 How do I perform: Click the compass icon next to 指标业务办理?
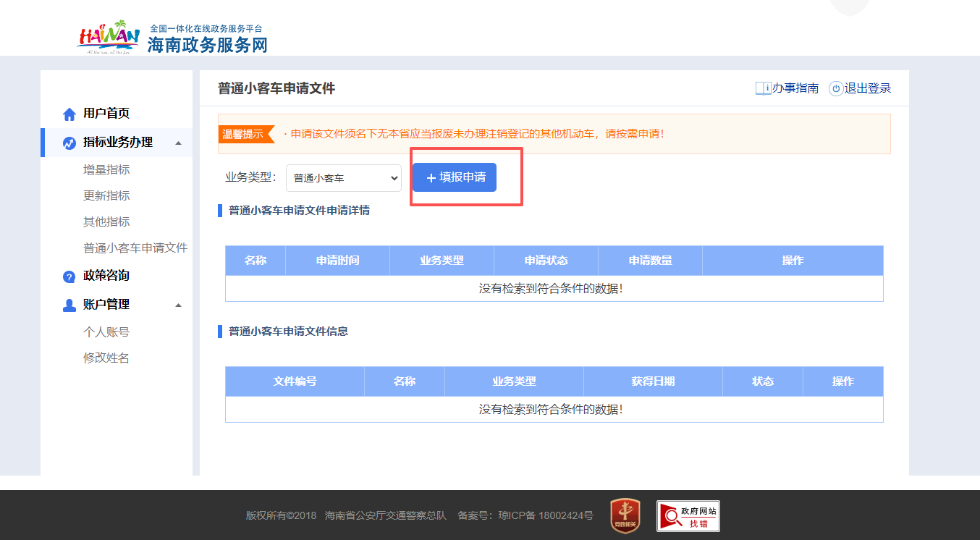click(69, 142)
